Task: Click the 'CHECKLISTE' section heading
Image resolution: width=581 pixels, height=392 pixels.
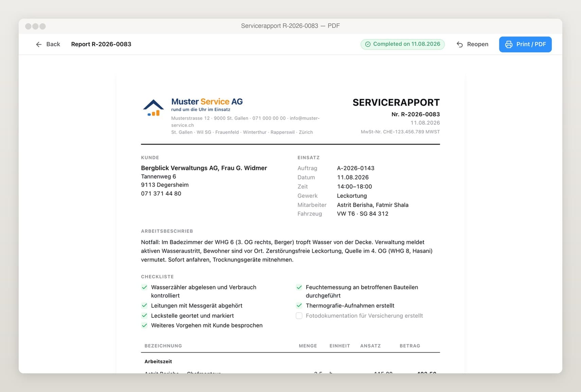Action: tap(157, 277)
